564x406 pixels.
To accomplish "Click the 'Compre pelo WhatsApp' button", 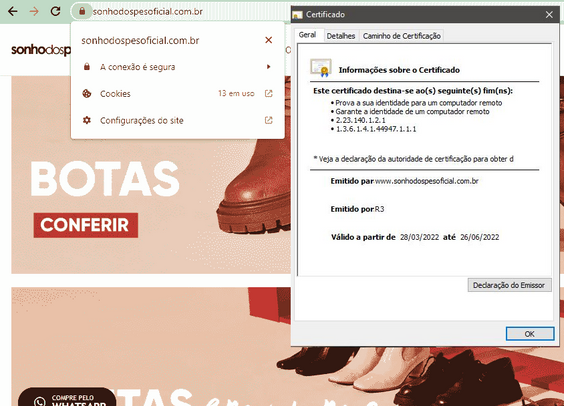I will click(67, 397).
